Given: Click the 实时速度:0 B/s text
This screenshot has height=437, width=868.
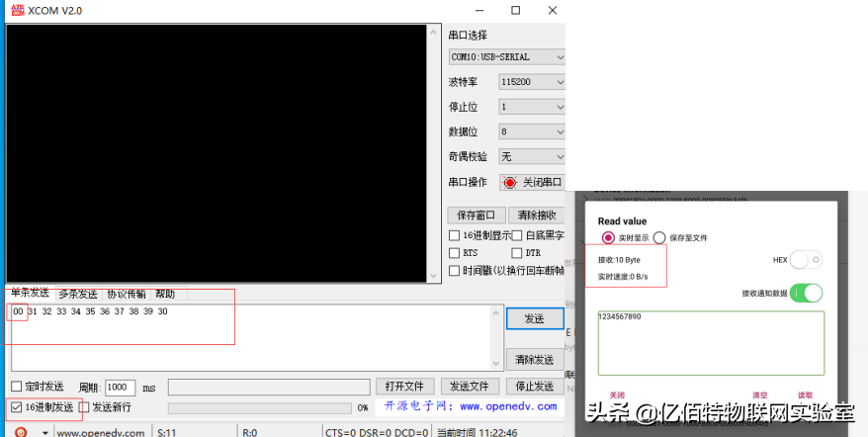Looking at the screenshot, I should point(623,276).
